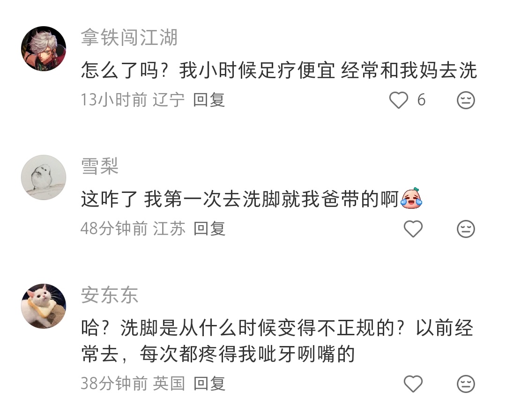Open 安东东's cat avatar
The image size is (506, 420).
pos(44,306)
